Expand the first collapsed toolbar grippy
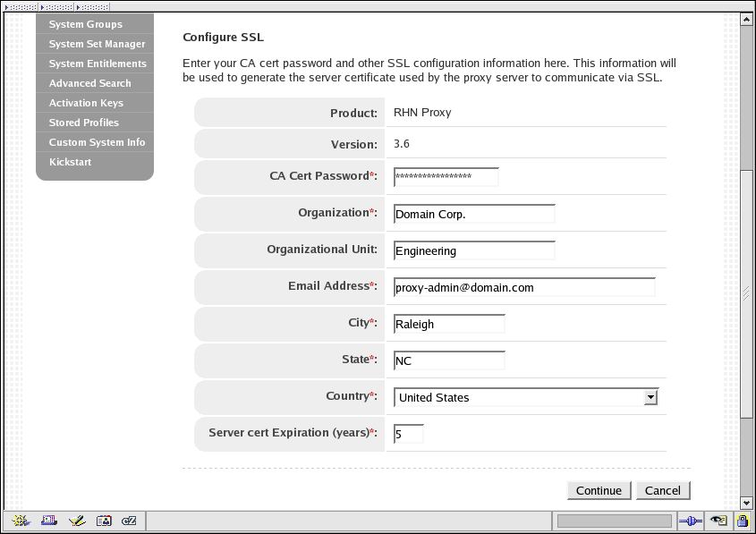Viewport: 756px width, 534px height. coord(20,6)
